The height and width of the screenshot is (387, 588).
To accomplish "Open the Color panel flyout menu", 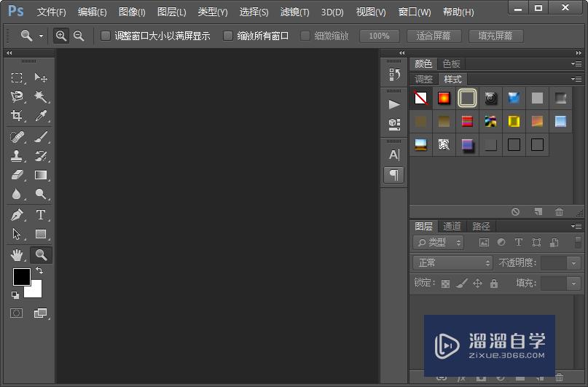I will click(x=576, y=63).
